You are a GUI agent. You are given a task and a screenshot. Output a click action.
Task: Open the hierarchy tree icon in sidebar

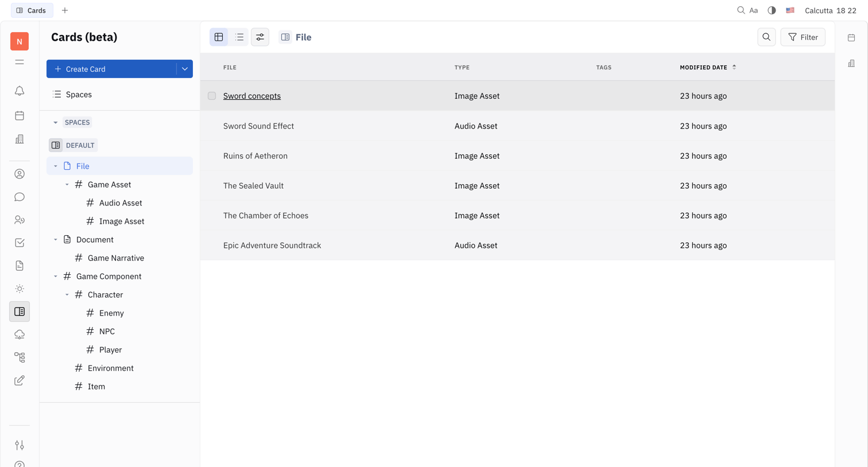[20, 357]
